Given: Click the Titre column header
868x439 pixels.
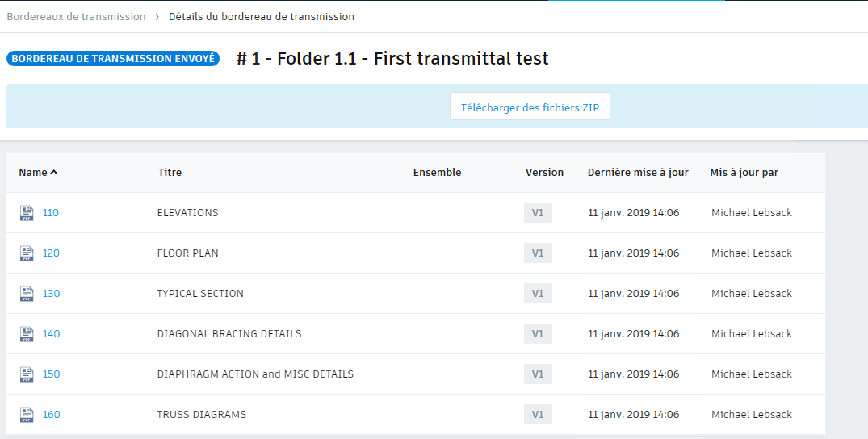Looking at the screenshot, I should click(x=170, y=172).
